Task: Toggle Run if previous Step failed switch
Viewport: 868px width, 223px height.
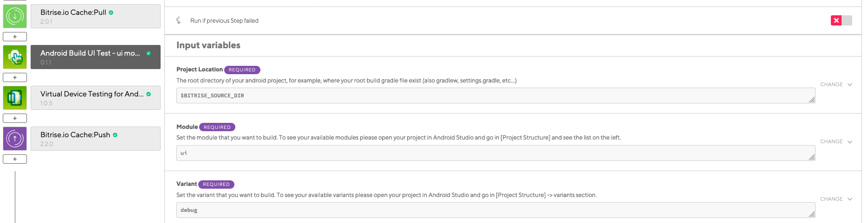Action: 841,20
